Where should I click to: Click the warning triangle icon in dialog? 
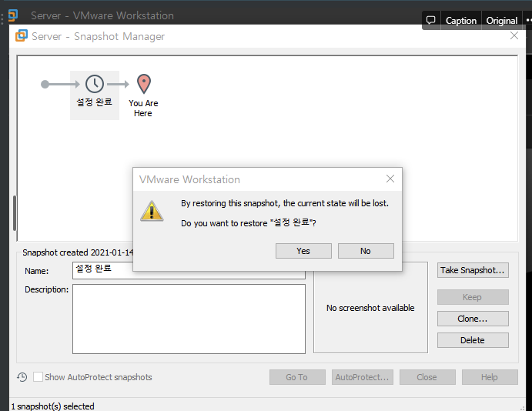coord(152,211)
